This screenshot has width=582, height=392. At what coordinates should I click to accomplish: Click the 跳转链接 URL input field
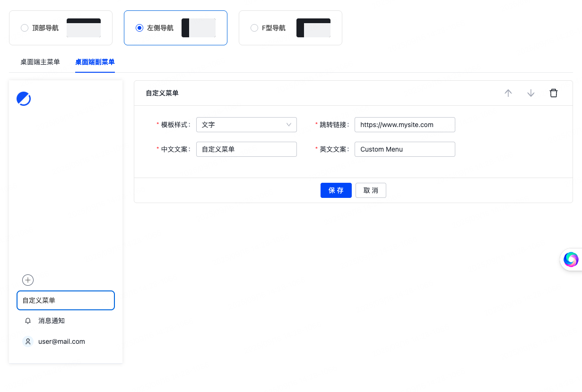click(405, 125)
